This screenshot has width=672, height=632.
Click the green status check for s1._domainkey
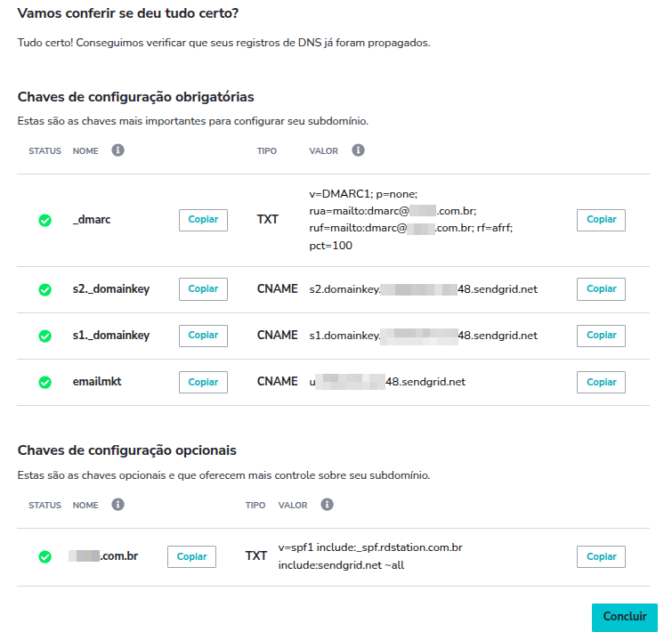(x=45, y=336)
